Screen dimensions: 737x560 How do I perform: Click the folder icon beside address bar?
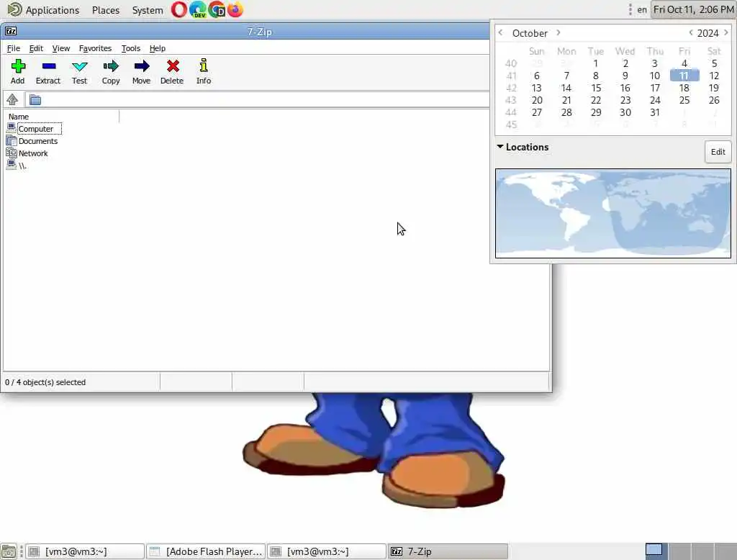coord(35,99)
